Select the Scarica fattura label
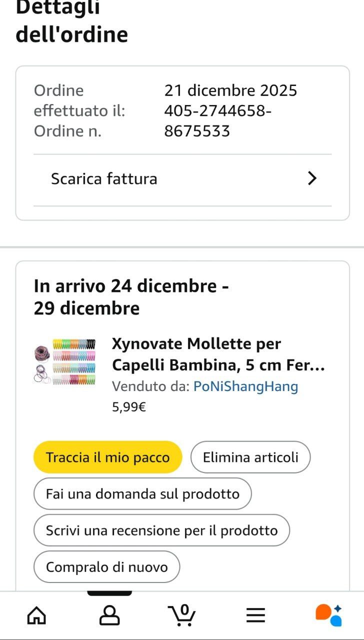The width and height of the screenshot is (364, 640). click(104, 179)
